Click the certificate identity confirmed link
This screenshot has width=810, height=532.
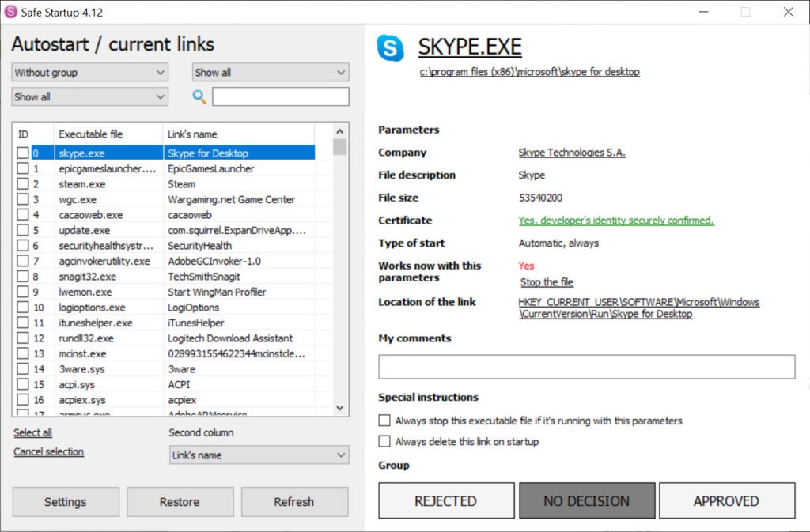pos(616,221)
